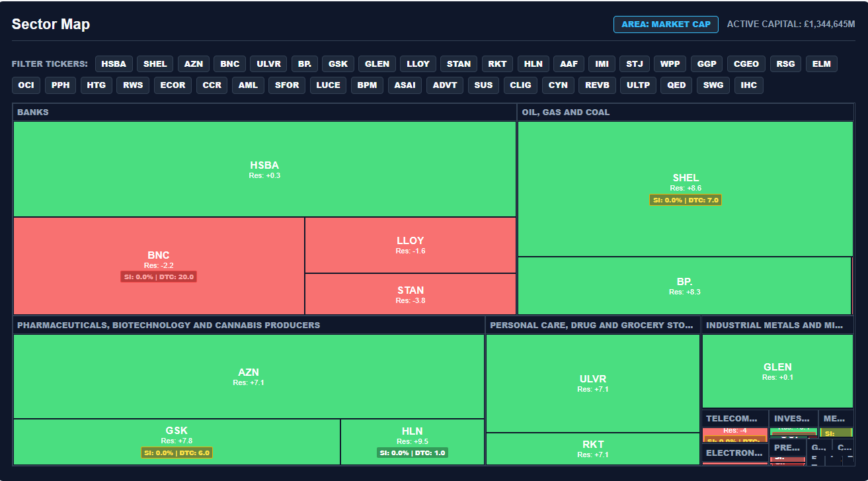The image size is (868, 481).
Task: Open the HSBA treemap tile
Action: tap(264, 169)
